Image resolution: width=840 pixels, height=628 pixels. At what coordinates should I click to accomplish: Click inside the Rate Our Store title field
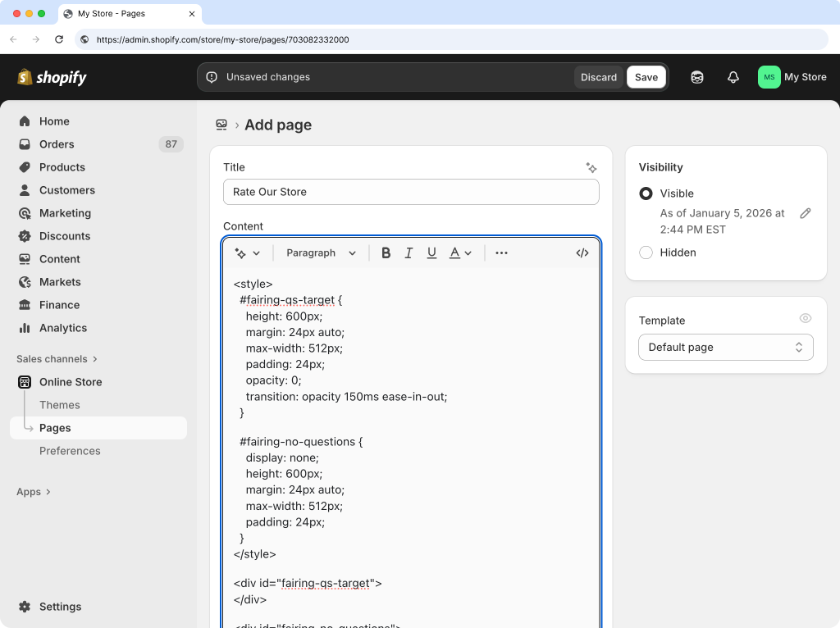click(411, 192)
